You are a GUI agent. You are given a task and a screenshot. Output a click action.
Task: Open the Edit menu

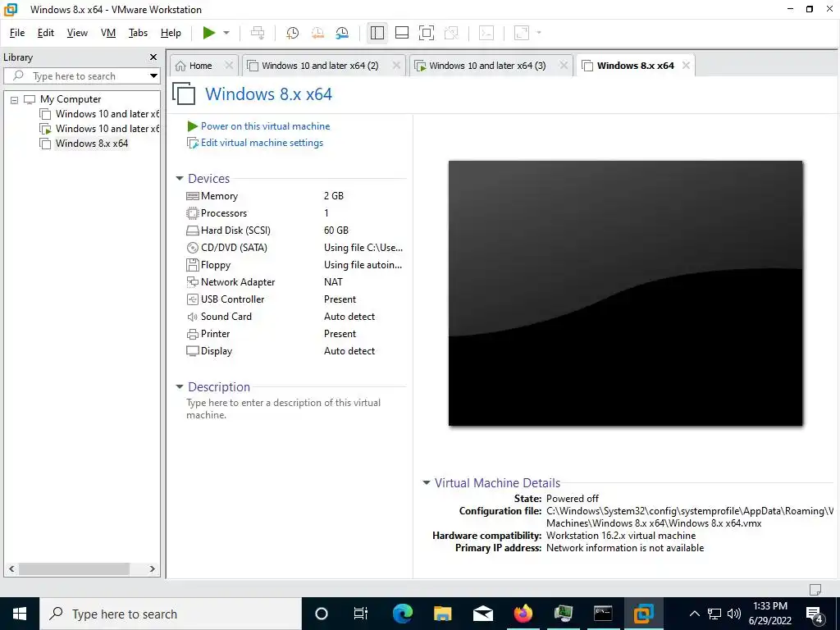pyautogui.click(x=46, y=33)
